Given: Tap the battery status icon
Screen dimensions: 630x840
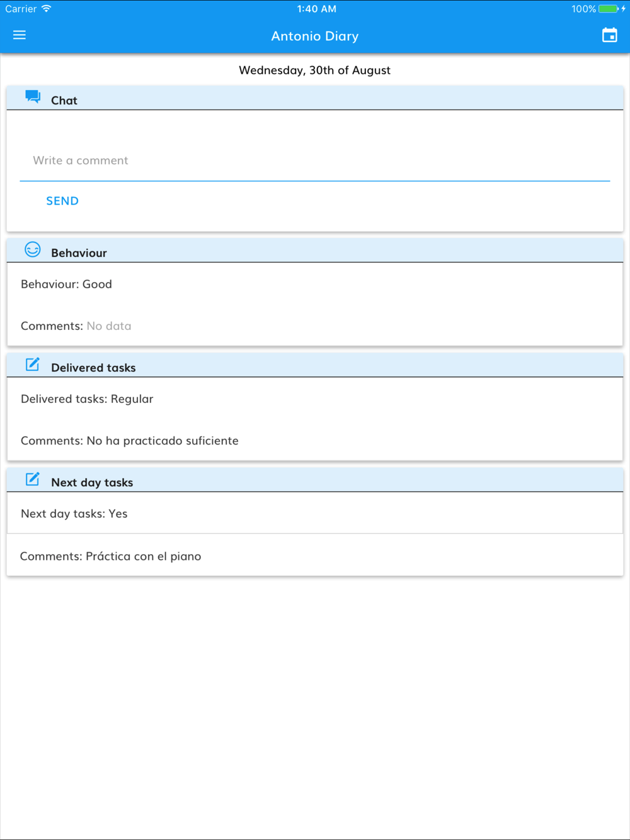Looking at the screenshot, I should click(608, 9).
